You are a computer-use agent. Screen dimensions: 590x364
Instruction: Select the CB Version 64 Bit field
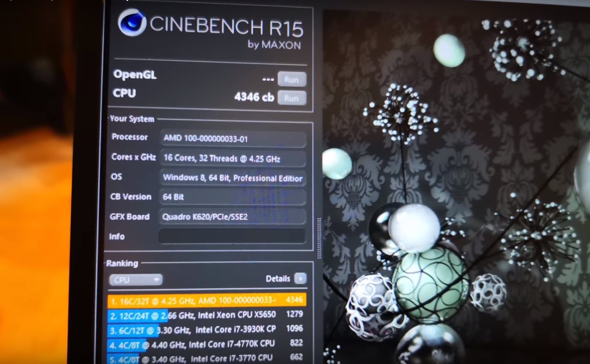point(232,197)
